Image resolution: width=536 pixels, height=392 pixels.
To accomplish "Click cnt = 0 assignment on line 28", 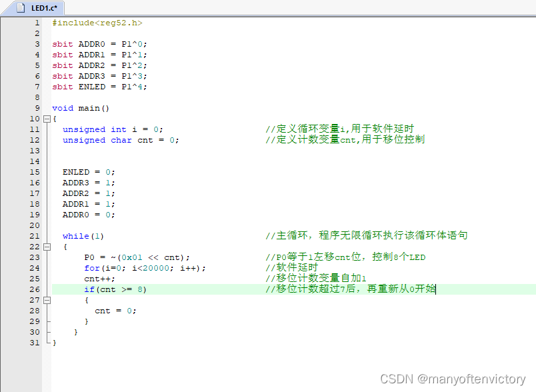I will [x=115, y=311].
